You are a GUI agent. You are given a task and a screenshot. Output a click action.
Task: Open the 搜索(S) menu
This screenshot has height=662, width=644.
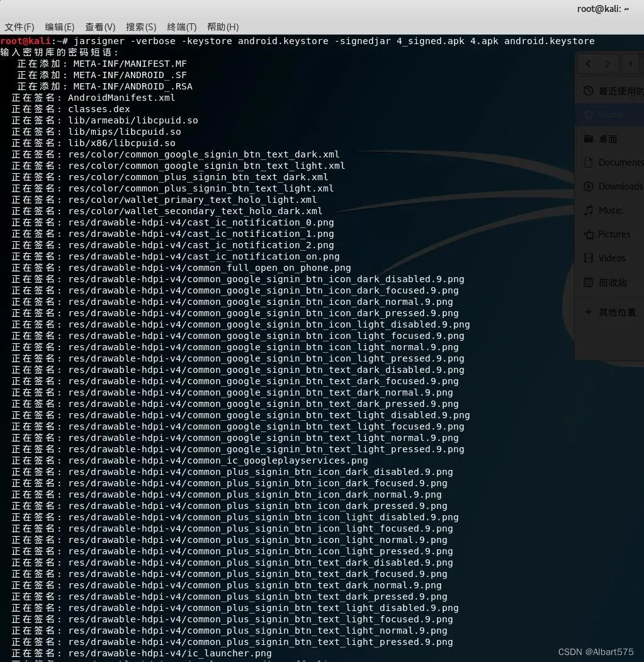tap(141, 26)
